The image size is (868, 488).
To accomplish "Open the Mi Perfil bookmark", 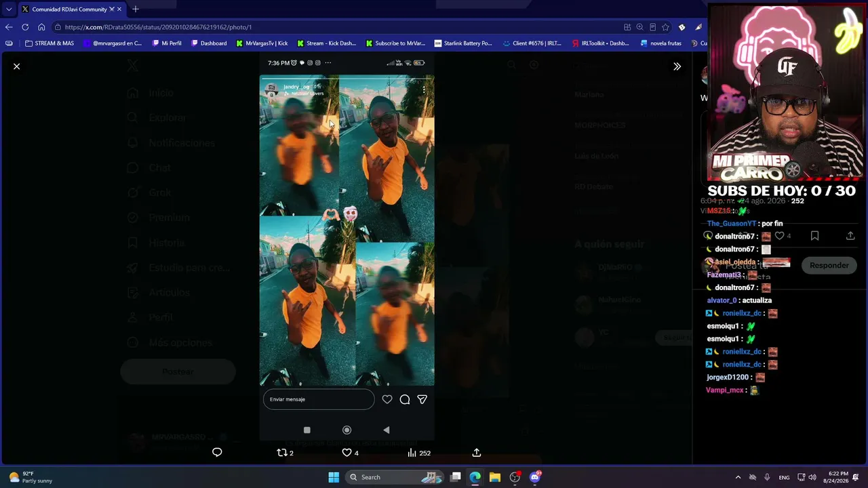I will 167,43.
